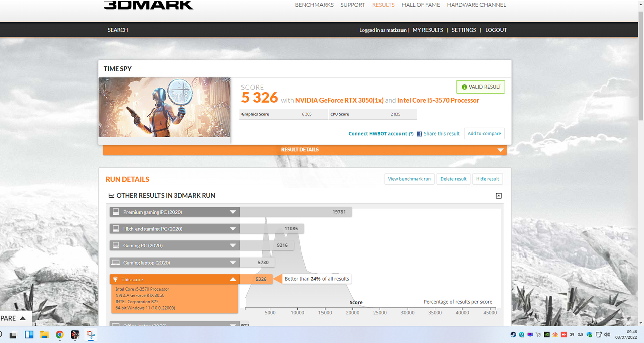The height and width of the screenshot is (343, 644).
Task: Open the 3DMark app in the taskbar
Action: click(75, 334)
